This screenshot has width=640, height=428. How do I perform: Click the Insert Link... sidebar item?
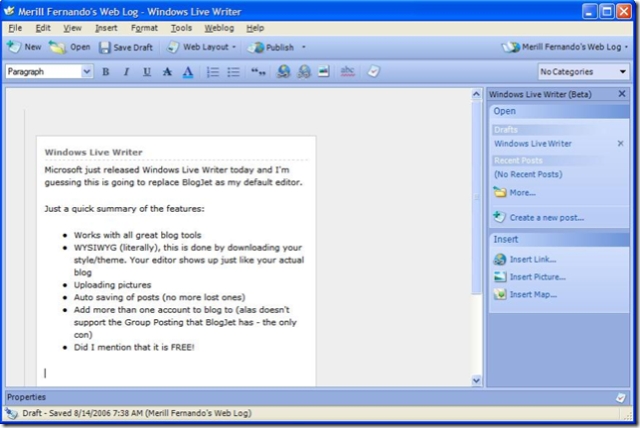525,259
